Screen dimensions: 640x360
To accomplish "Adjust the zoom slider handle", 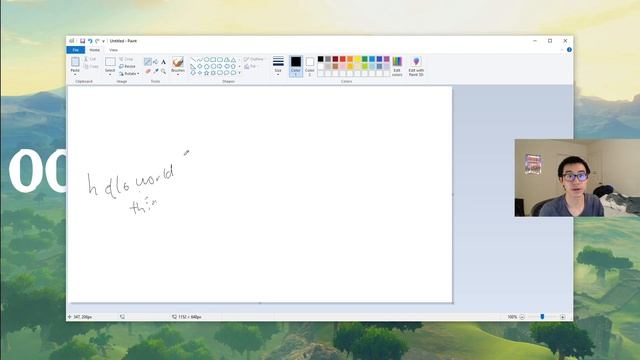I will [x=542, y=317].
